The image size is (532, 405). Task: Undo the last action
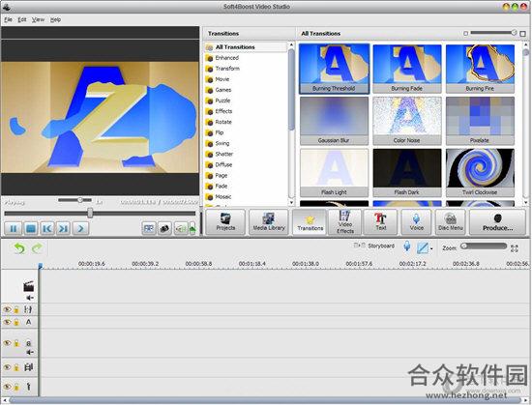point(19,248)
